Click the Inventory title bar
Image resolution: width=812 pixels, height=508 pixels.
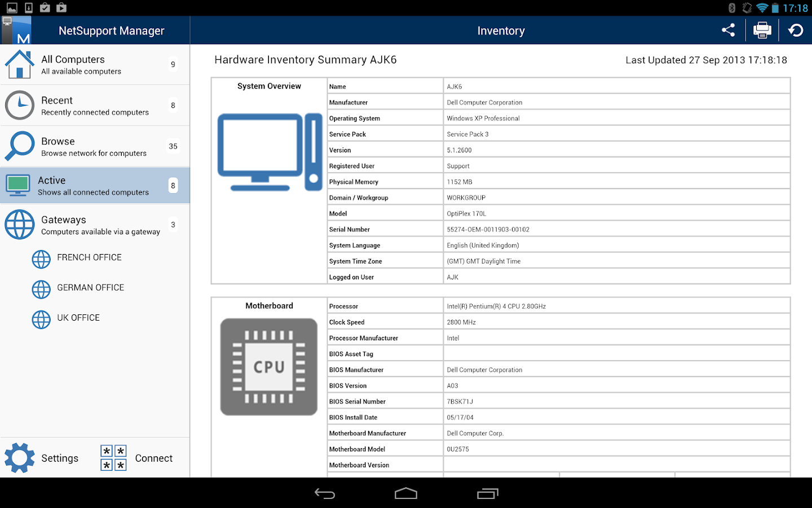coord(501,30)
